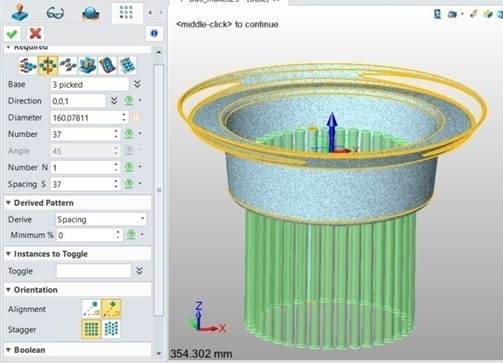Select the linear pattern type icon
This screenshot has height=363, width=503.
click(x=28, y=65)
